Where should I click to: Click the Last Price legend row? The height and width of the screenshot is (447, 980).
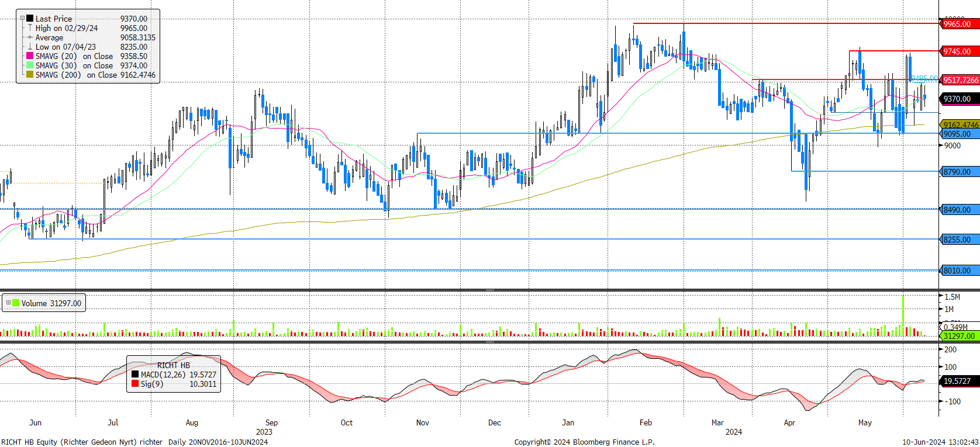coord(87,19)
